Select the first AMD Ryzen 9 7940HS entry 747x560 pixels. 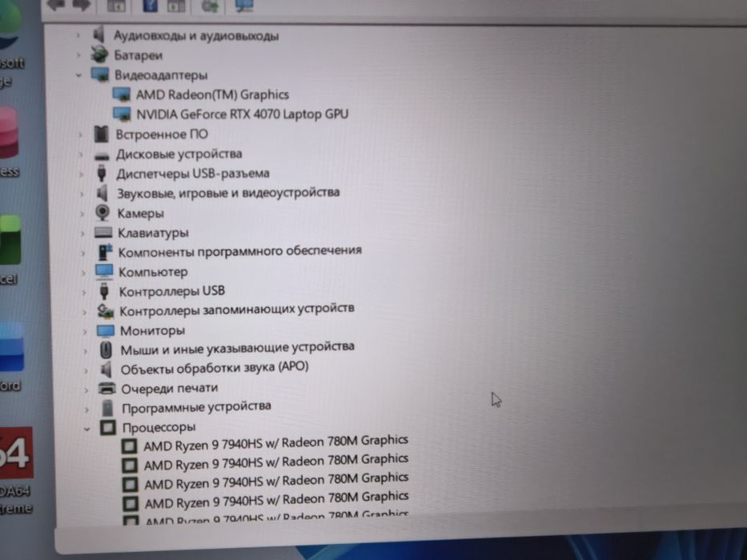coord(276,443)
